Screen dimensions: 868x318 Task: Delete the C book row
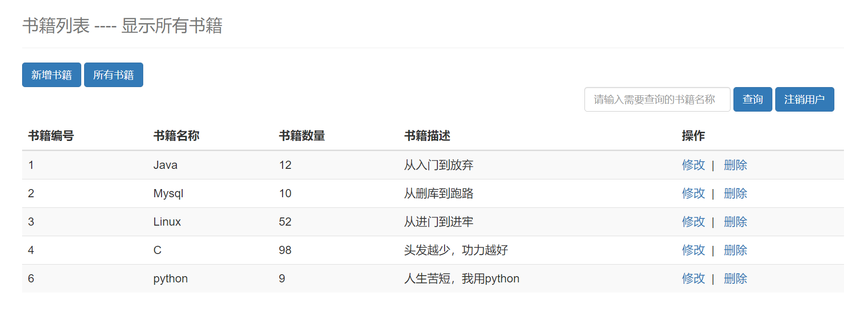pos(735,250)
